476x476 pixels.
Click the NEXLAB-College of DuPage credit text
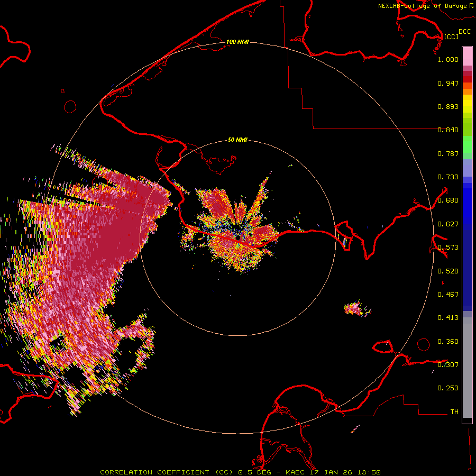point(426,6)
